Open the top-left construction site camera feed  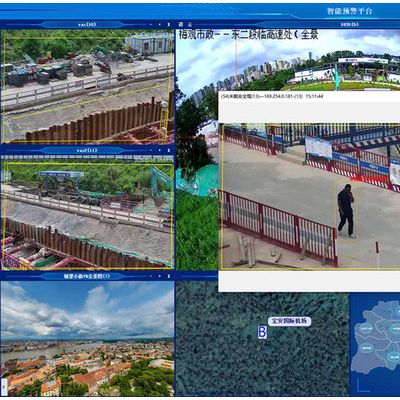(87, 87)
